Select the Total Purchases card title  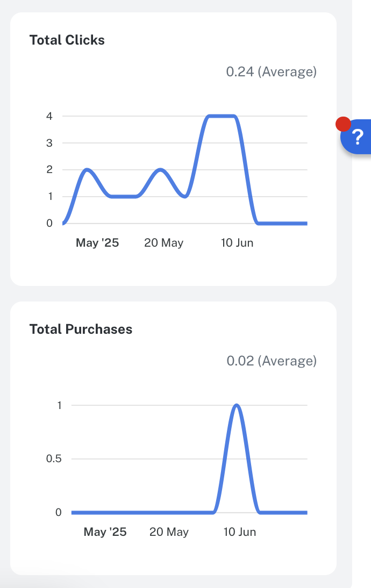click(80, 329)
